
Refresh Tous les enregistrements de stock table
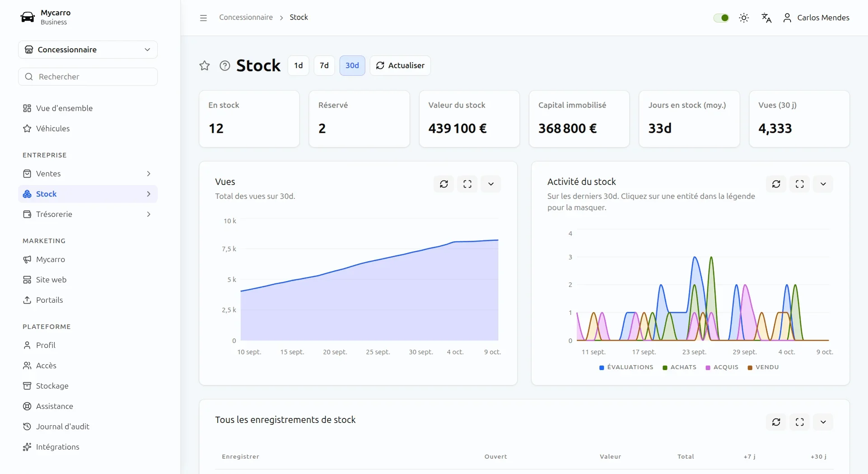776,422
